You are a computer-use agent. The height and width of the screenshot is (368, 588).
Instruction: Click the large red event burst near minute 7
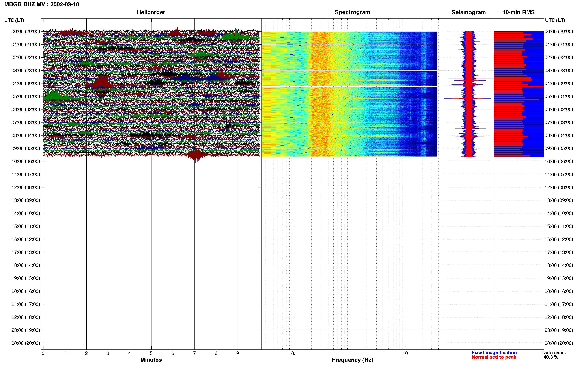point(195,155)
